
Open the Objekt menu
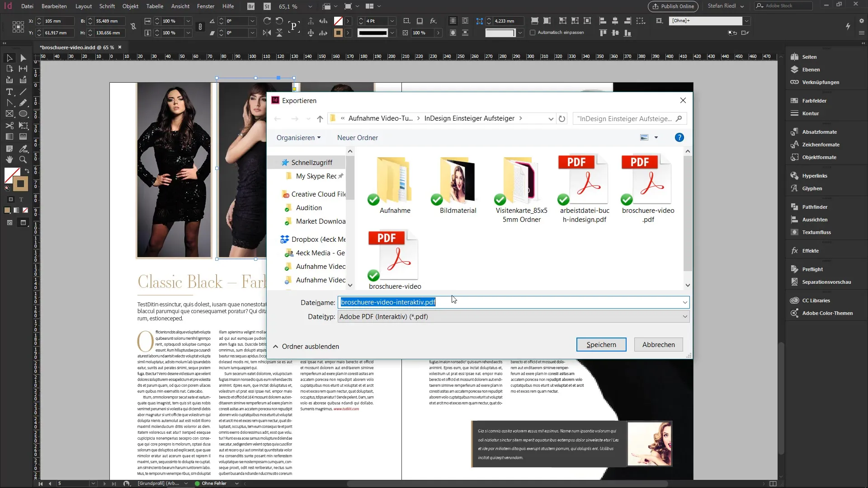[130, 6]
